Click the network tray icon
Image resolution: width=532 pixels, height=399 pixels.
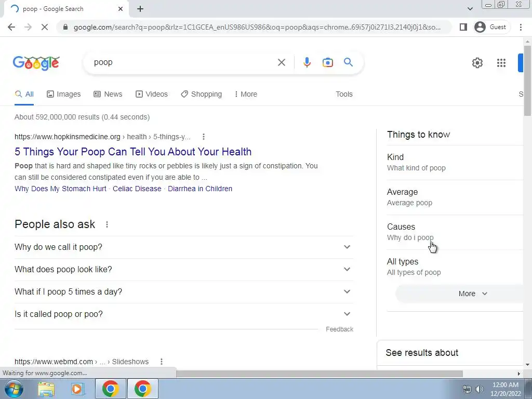click(467, 389)
